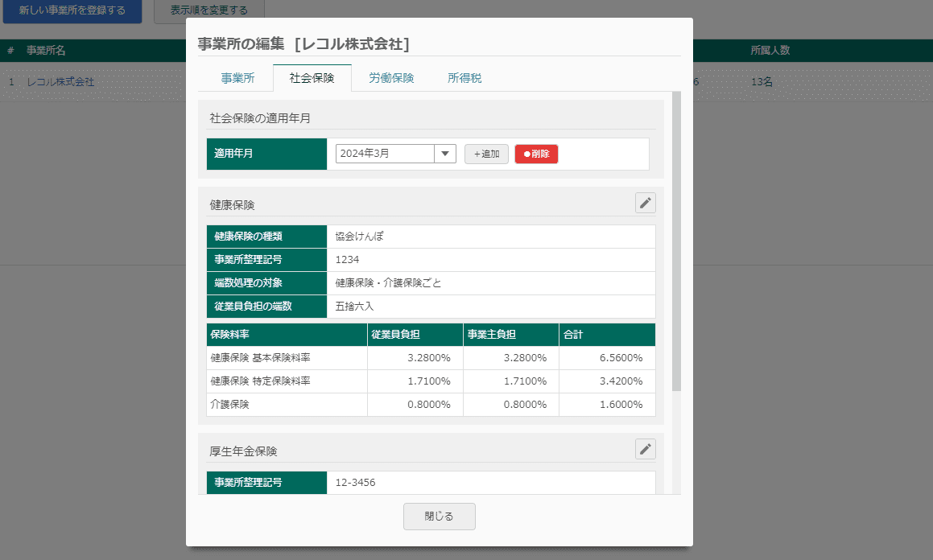Screen dimensions: 933x560
Task: Switch to the 事業所 tab
Action: pyautogui.click(x=237, y=78)
